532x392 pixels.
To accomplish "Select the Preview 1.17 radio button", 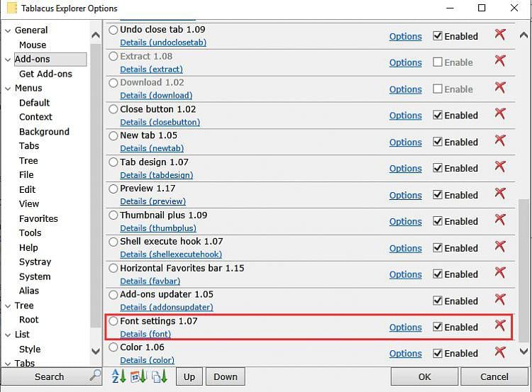I will pos(113,189).
